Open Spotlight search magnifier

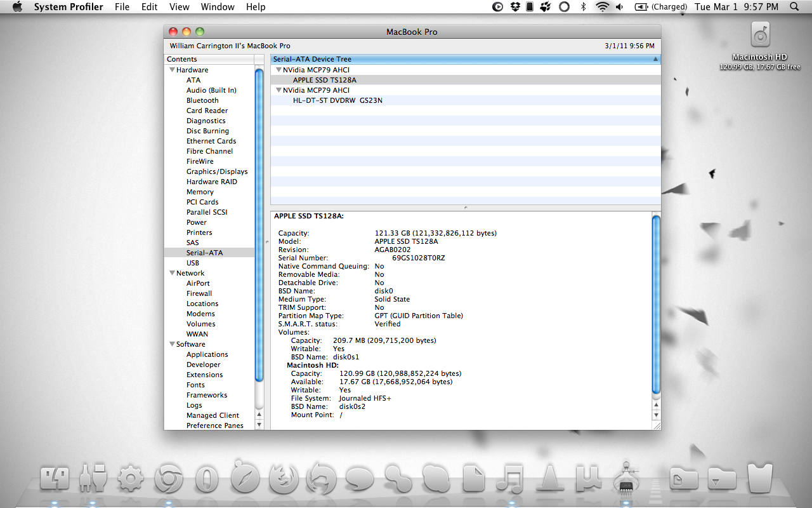(x=794, y=7)
